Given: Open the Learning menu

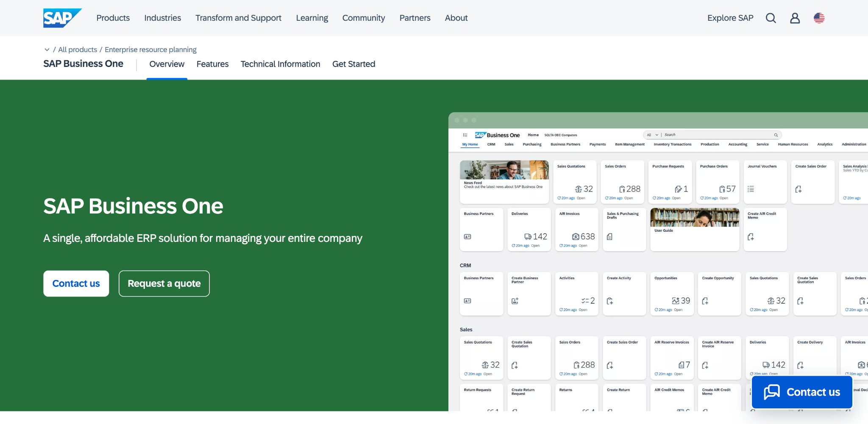Looking at the screenshot, I should 312,18.
